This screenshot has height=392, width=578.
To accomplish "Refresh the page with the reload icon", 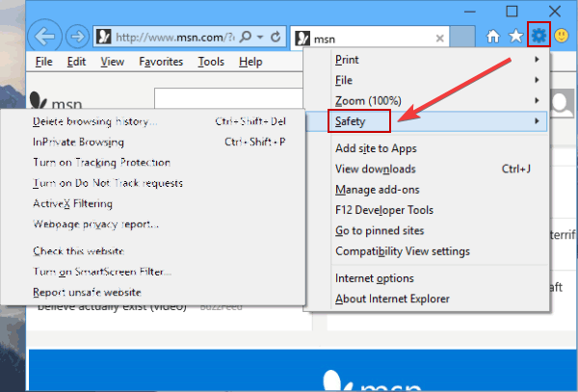I will [276, 37].
